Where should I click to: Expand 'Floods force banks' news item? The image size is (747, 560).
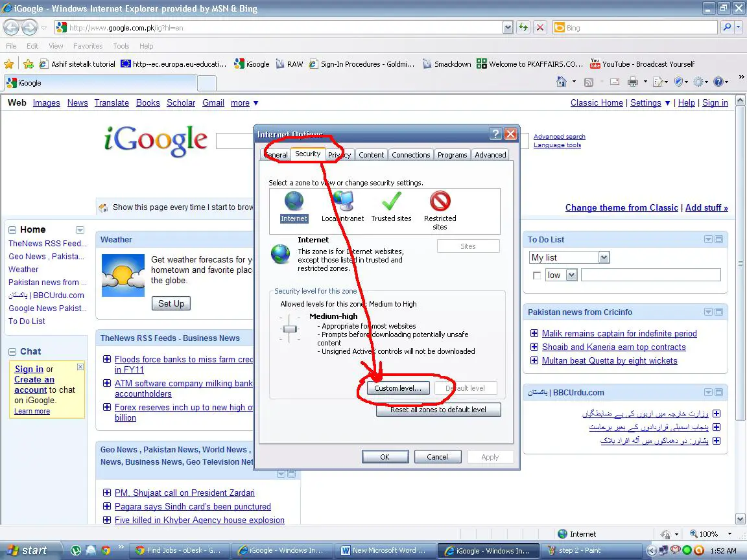pyautogui.click(x=107, y=359)
